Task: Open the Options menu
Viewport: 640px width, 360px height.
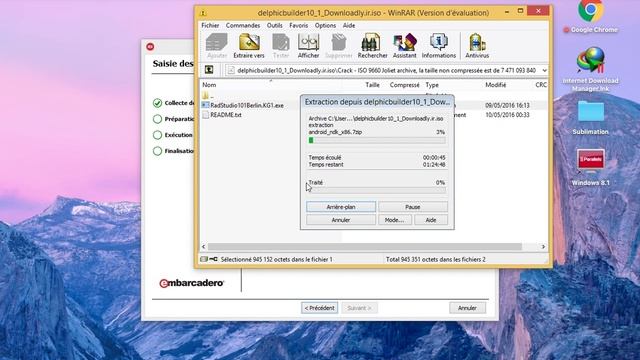Action: [325, 25]
